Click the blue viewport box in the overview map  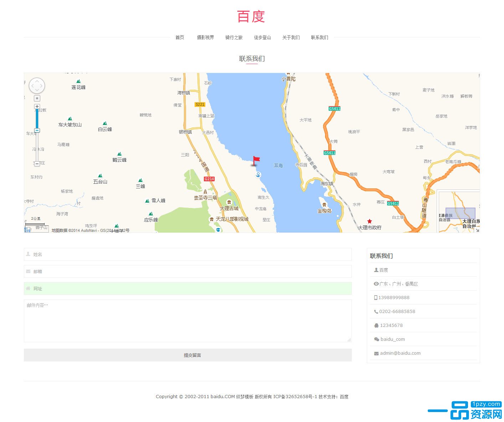(460, 213)
